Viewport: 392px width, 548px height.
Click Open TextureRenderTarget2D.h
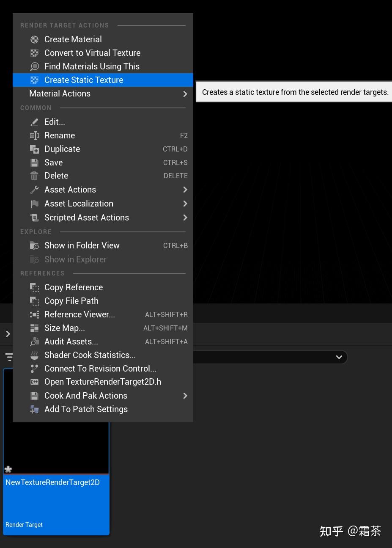point(103,382)
